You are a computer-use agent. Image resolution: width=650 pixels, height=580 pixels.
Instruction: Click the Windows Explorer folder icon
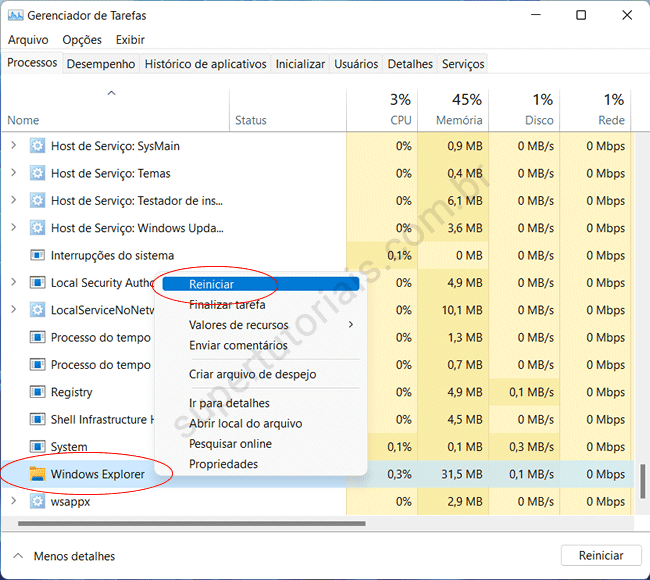click(x=38, y=474)
